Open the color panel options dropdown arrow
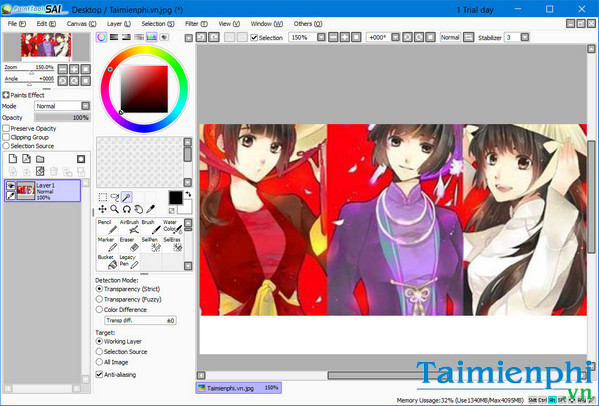 [188, 38]
